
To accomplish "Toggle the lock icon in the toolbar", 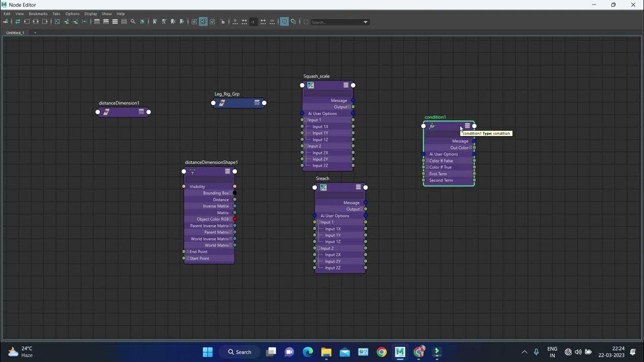I will [x=222, y=22].
